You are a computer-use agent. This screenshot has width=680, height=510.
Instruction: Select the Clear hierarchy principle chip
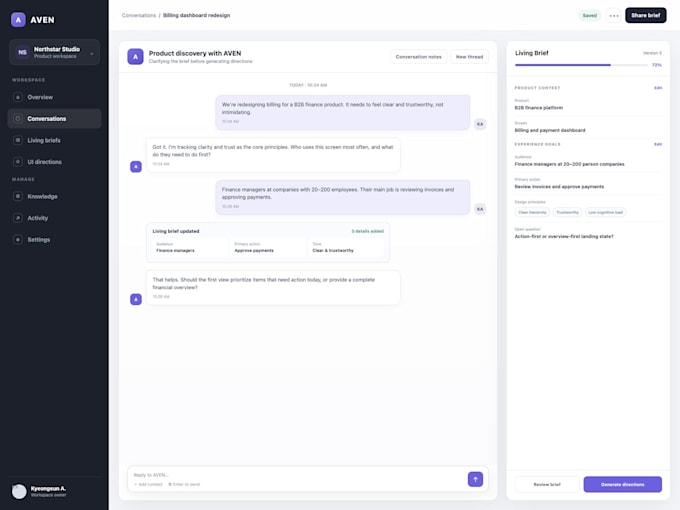[x=532, y=212]
